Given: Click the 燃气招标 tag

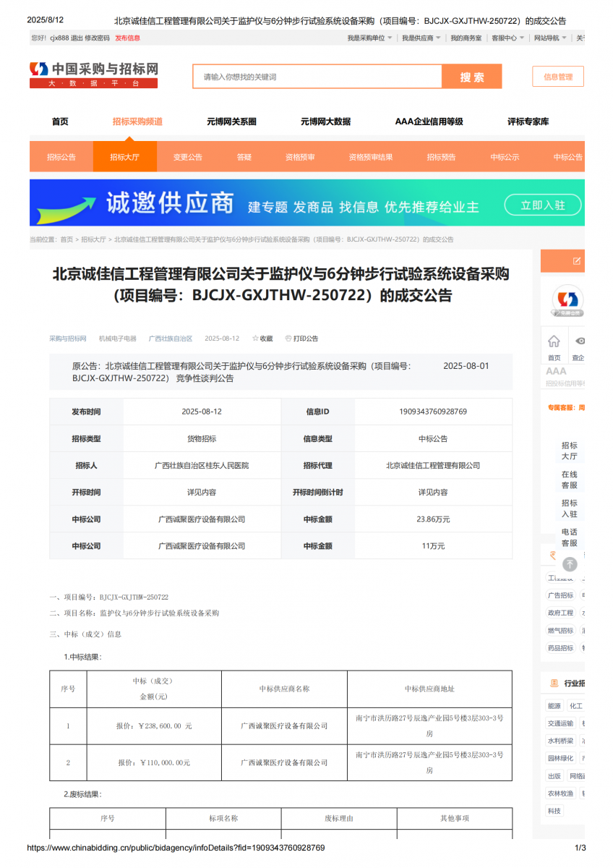Looking at the screenshot, I should coord(560,631).
